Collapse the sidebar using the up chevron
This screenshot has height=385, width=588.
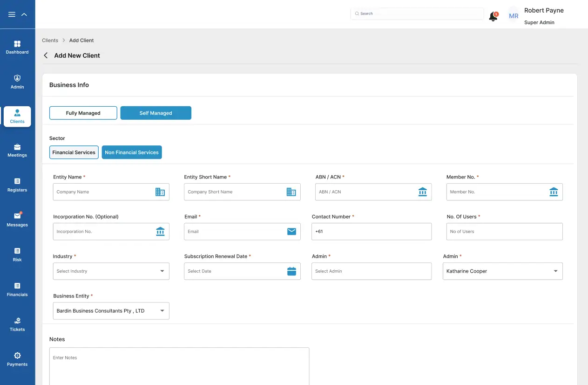(24, 14)
